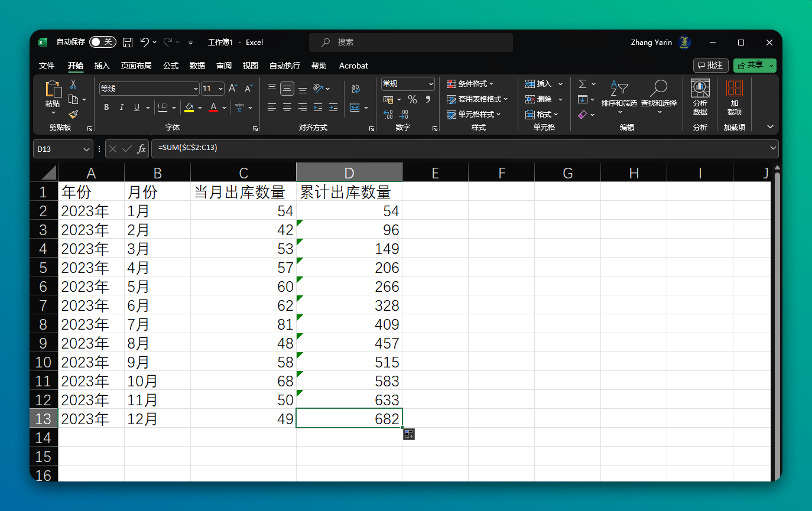Switch to 页面布局 (Page Layout) tab

tap(136, 66)
